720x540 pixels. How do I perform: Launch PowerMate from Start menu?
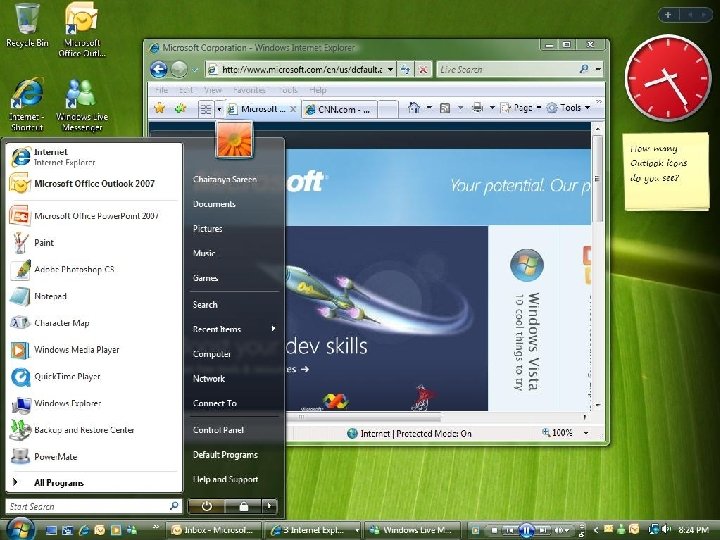pos(94,457)
